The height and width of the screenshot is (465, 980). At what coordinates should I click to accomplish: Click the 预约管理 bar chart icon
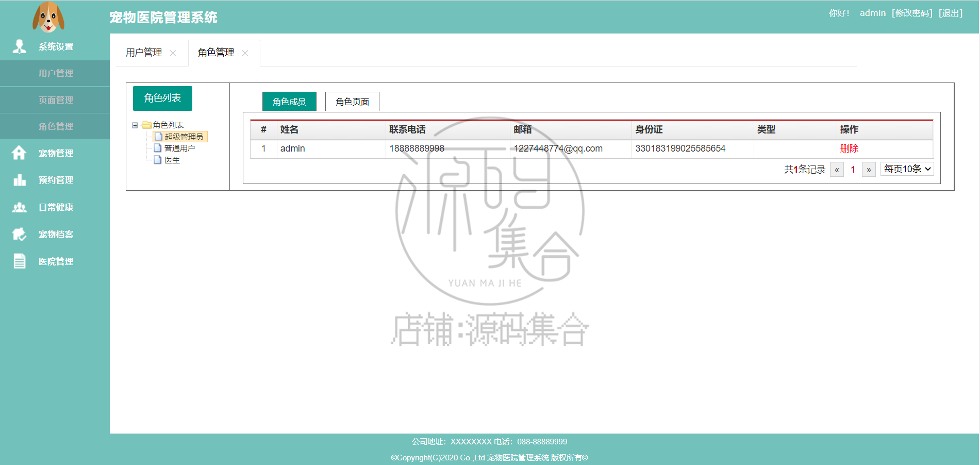pos(20,180)
